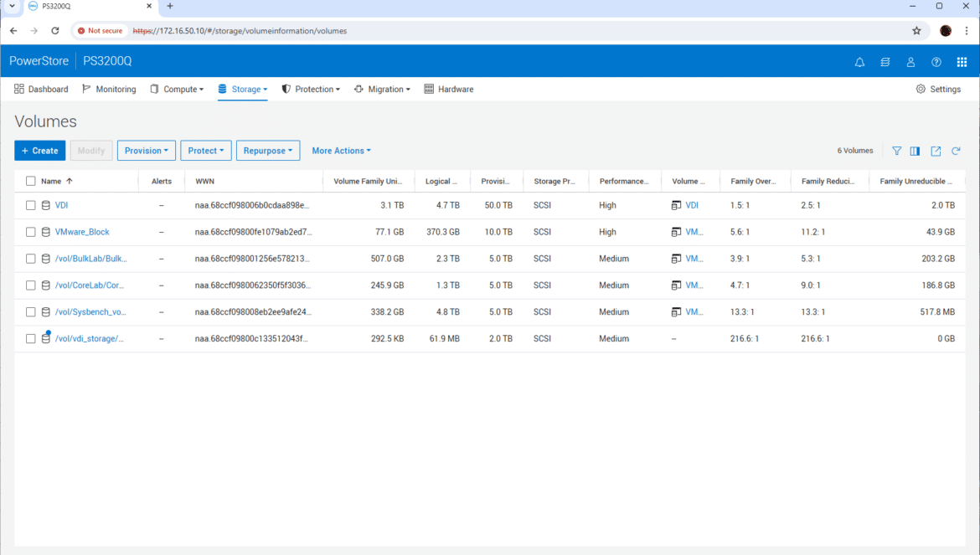Open the /vol/Sysbench_vo volume link
Image resolution: width=980 pixels, height=555 pixels.
[x=90, y=312]
